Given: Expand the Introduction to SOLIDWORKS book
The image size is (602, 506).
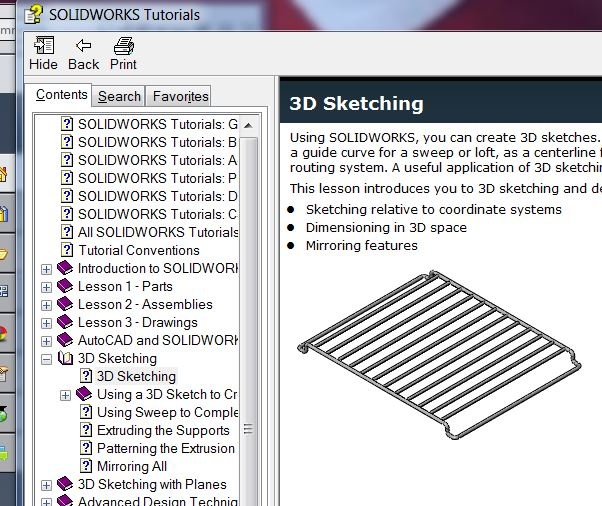Looking at the screenshot, I should pos(46,269).
